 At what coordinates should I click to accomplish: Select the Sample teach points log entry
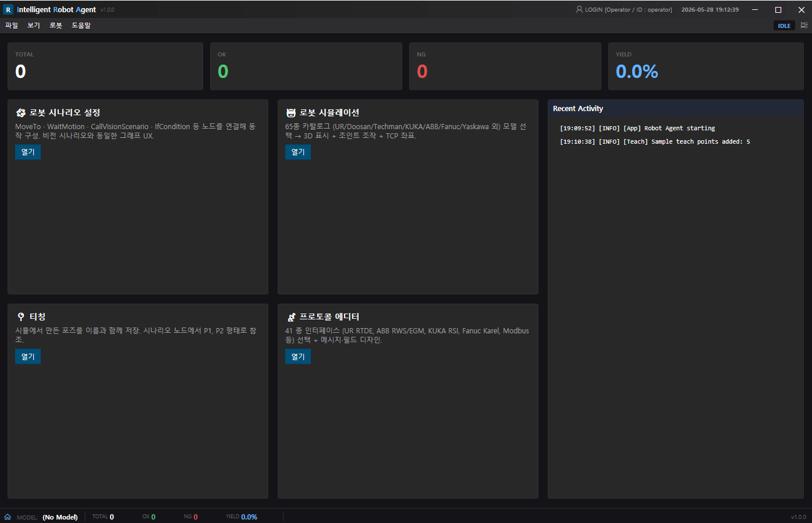[655, 141]
